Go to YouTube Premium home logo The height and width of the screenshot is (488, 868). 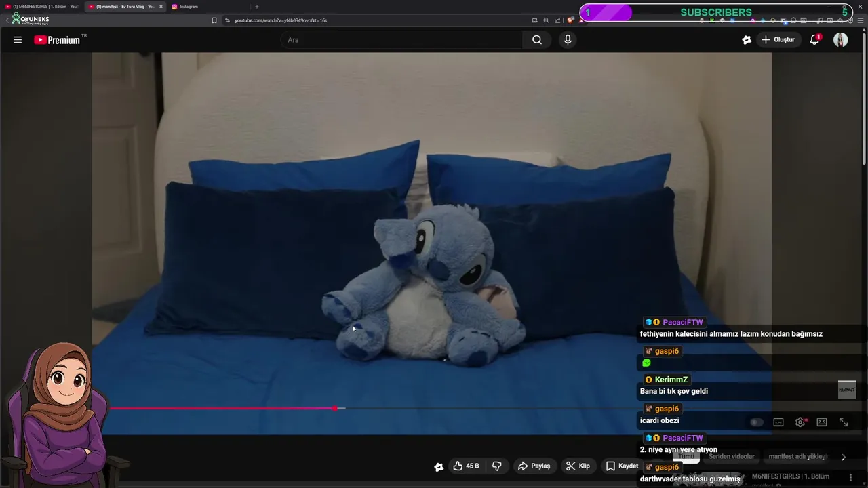(57, 40)
